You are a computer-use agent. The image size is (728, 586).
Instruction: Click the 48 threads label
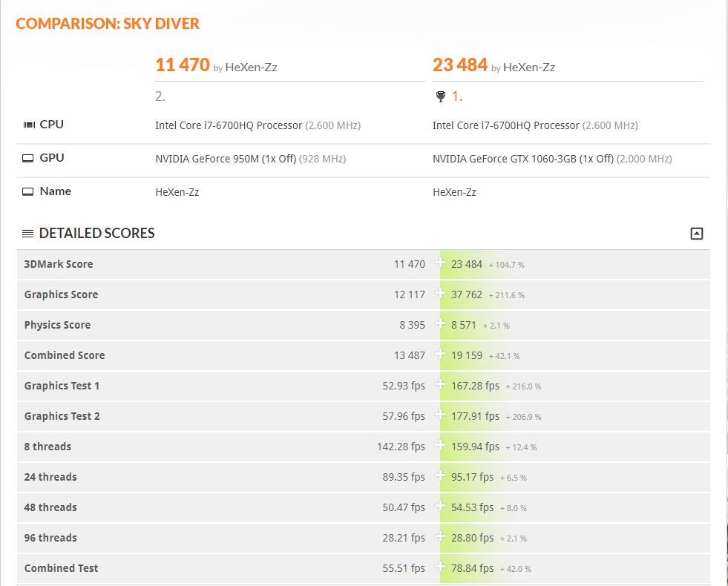click(50, 507)
